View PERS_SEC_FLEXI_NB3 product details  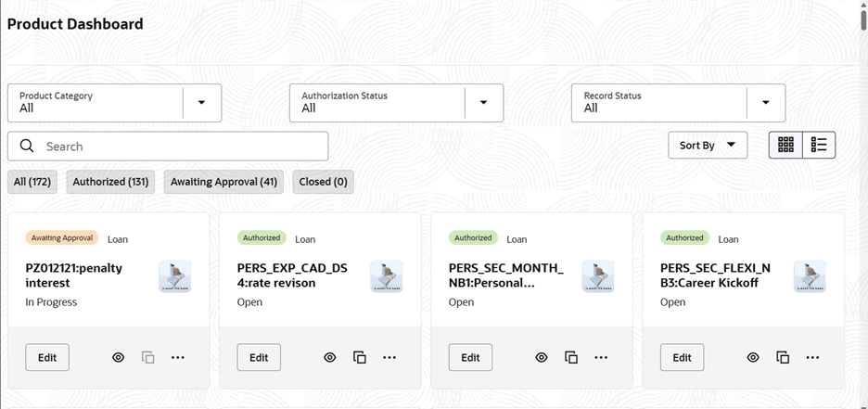coord(753,357)
